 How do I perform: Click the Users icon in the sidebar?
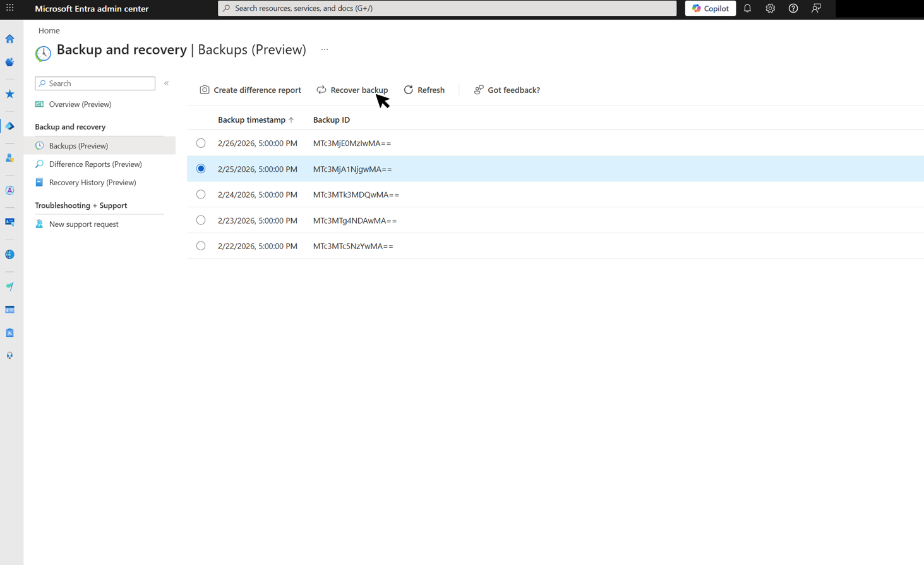click(9, 158)
